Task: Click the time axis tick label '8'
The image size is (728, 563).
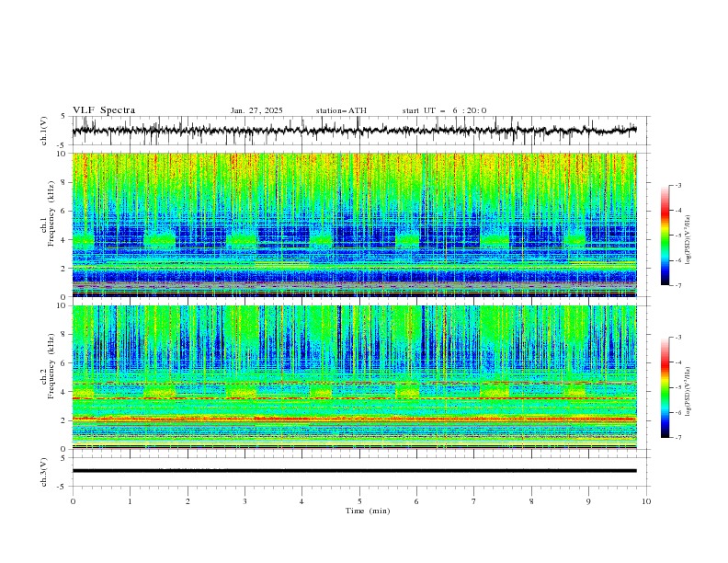Action: click(x=531, y=501)
